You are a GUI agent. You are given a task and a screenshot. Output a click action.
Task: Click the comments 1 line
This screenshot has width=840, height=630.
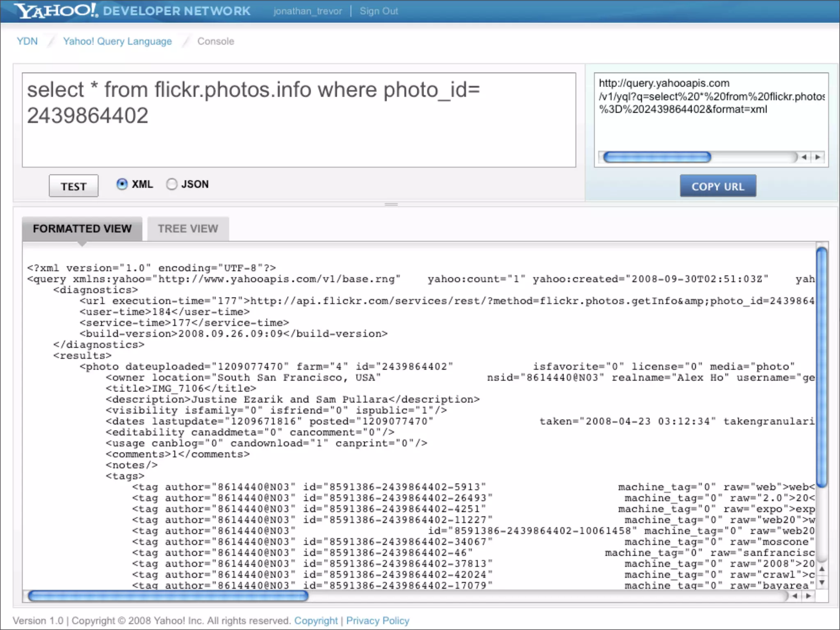coord(178,454)
